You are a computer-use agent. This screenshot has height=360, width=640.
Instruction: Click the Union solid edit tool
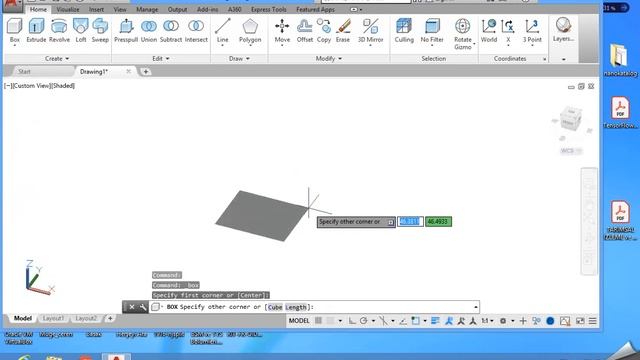coord(149,31)
